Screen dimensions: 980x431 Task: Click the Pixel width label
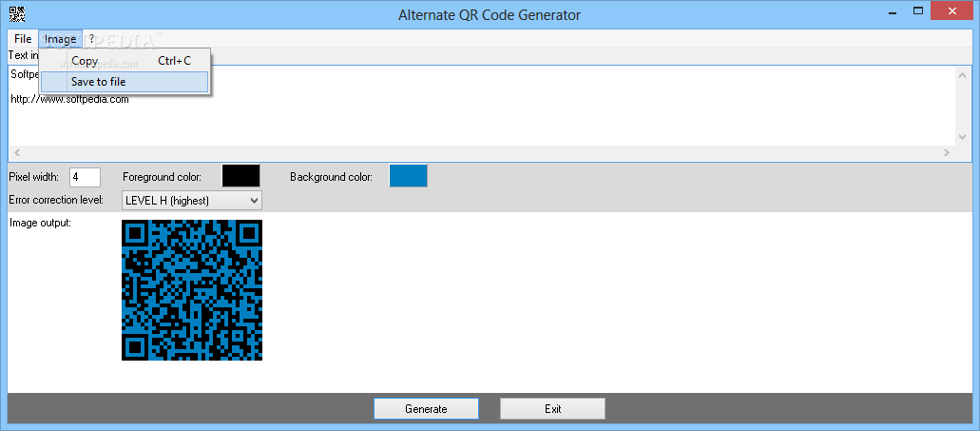tap(34, 177)
